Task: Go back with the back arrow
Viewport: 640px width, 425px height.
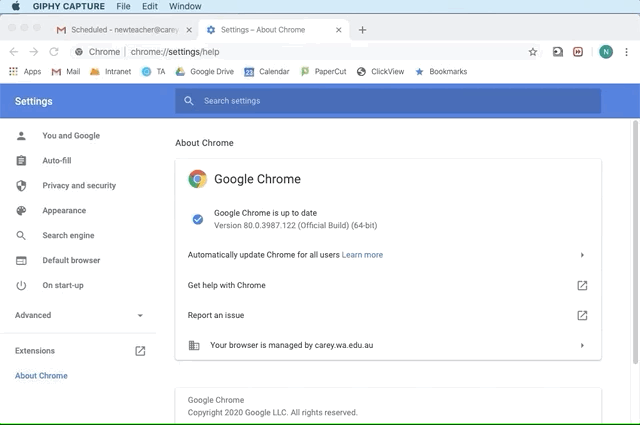Action: click(x=14, y=52)
